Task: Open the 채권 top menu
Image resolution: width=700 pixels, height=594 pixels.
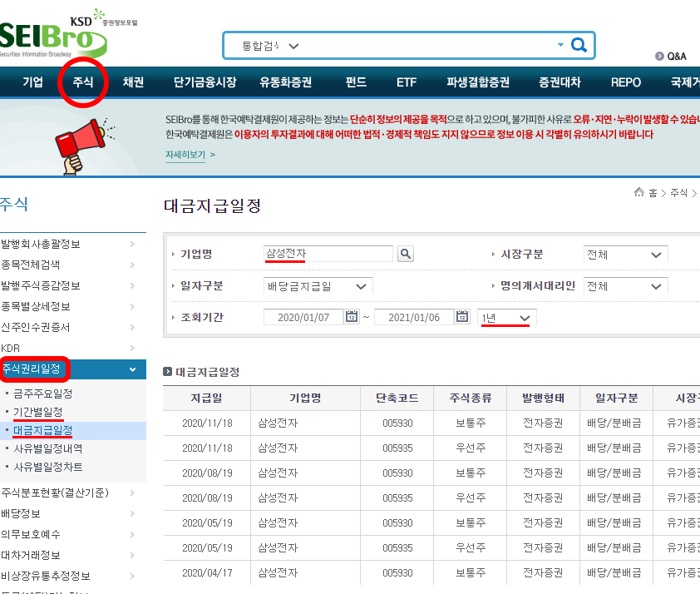Action: [133, 82]
